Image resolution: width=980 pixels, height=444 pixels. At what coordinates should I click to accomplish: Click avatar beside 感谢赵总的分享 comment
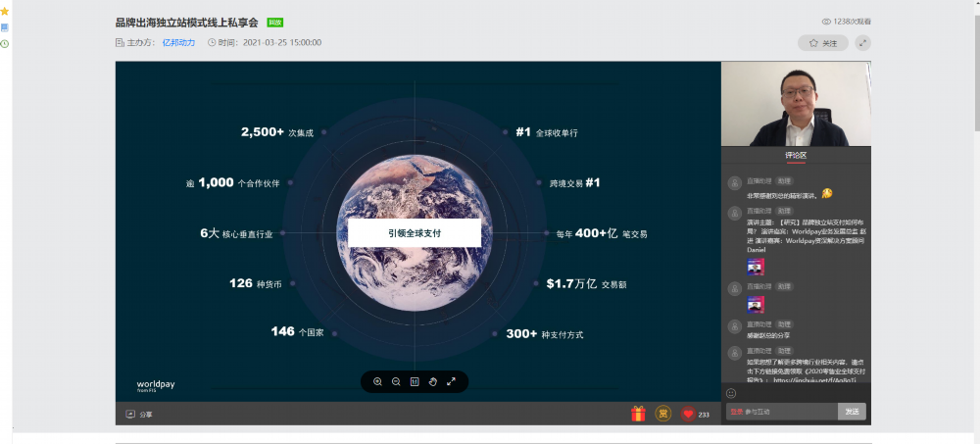(x=735, y=326)
